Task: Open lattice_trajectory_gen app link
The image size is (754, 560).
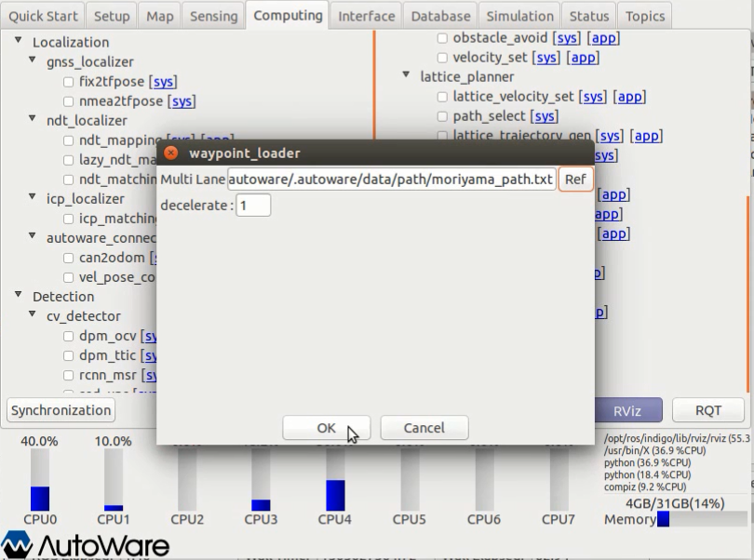Action: pos(646,136)
